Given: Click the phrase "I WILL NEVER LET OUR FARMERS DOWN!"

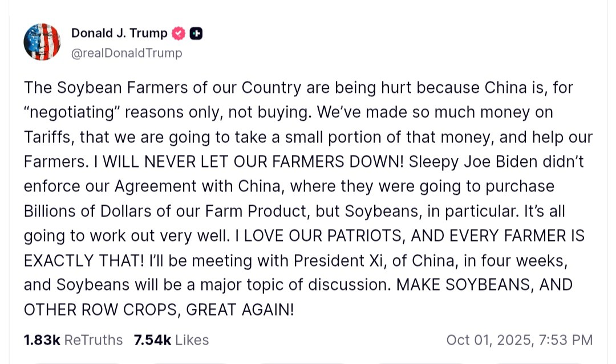Looking at the screenshot, I should click(x=241, y=162).
